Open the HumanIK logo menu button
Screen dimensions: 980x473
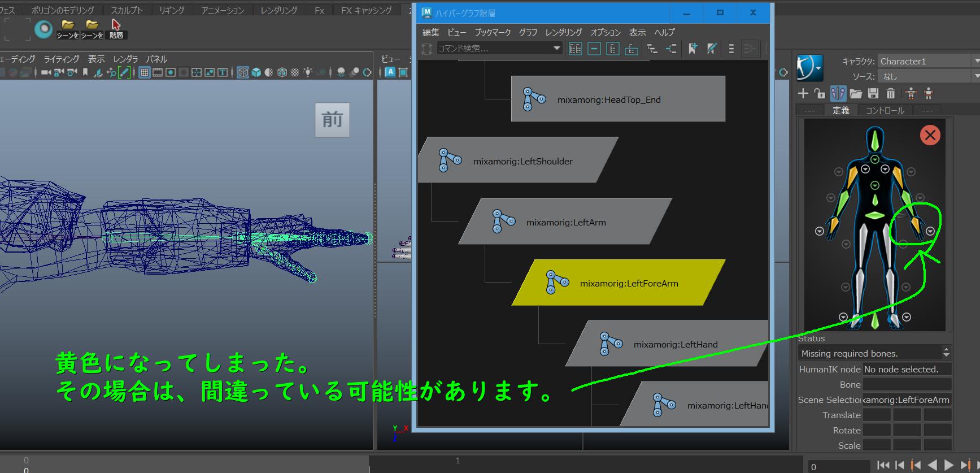(810, 68)
